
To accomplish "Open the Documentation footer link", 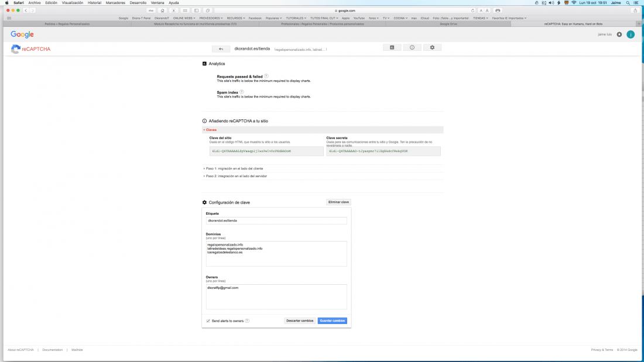I will [x=53, y=350].
